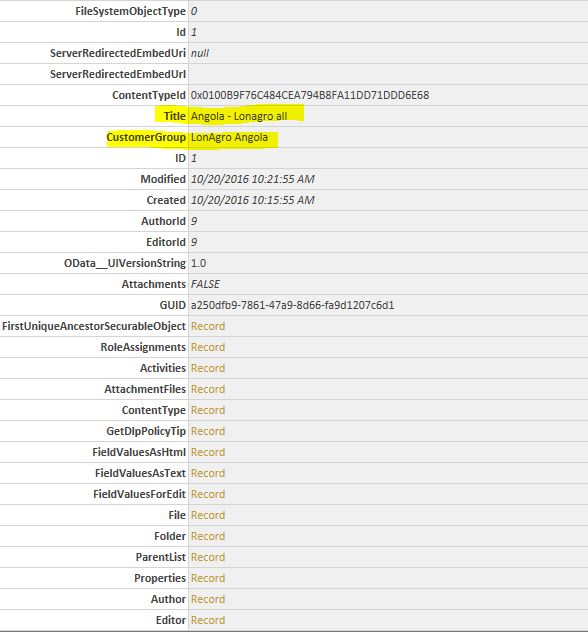Open the RoleAssignments Record link

tap(208, 347)
